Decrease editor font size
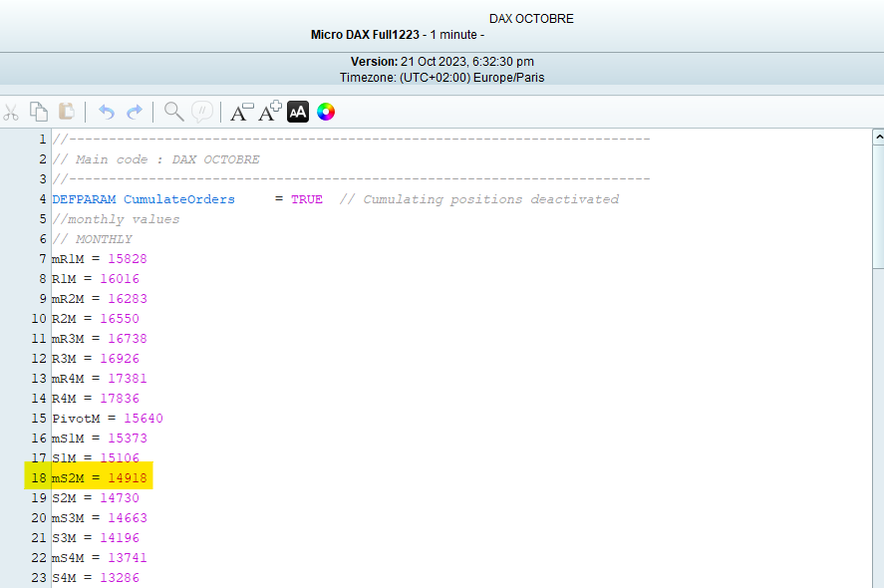The height and width of the screenshot is (588, 884). 242,113
